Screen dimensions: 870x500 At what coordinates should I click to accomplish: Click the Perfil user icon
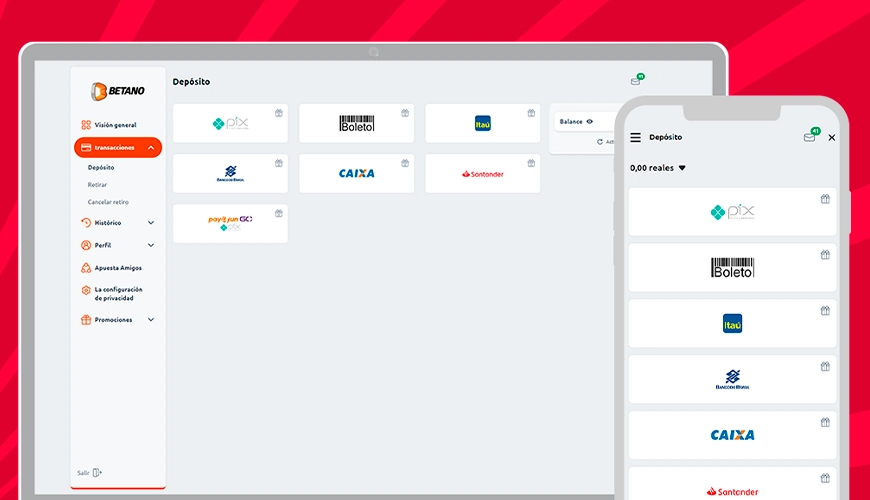coord(86,245)
